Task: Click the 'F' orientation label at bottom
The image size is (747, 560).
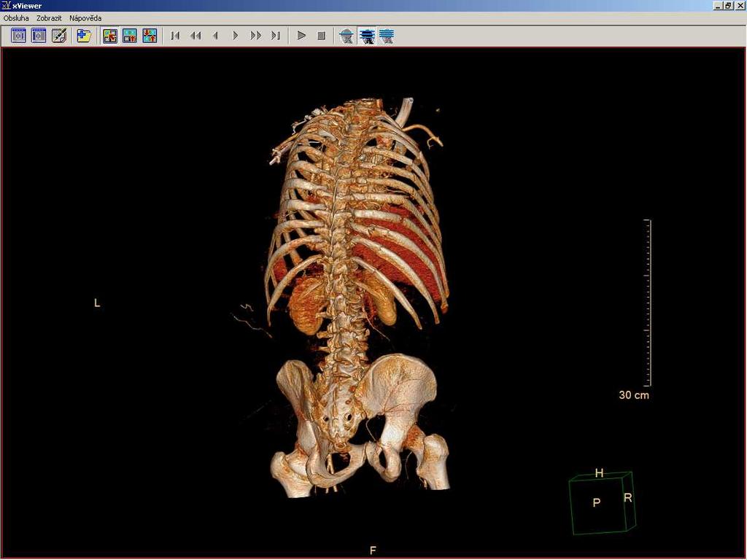Action: click(373, 551)
